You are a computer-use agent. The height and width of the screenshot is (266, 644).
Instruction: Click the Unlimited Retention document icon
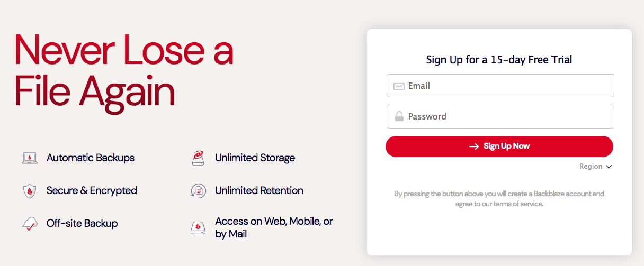coord(198,191)
